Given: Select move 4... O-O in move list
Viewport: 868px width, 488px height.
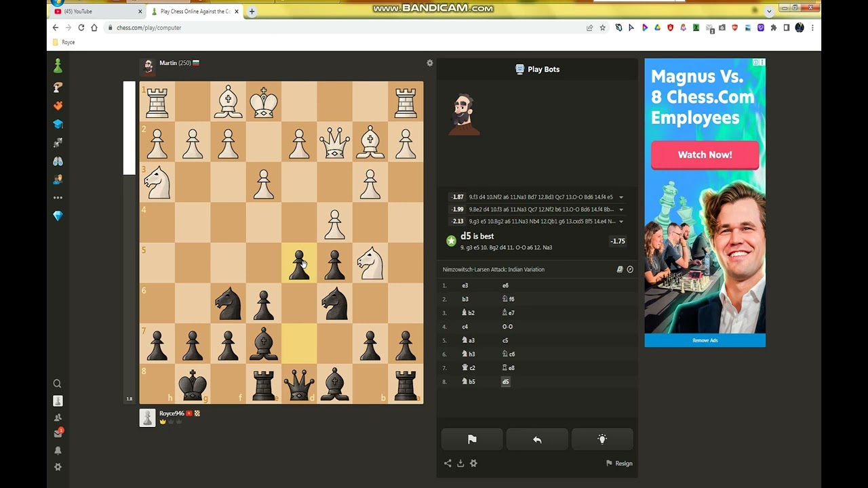Looking at the screenshot, I should pos(507,327).
